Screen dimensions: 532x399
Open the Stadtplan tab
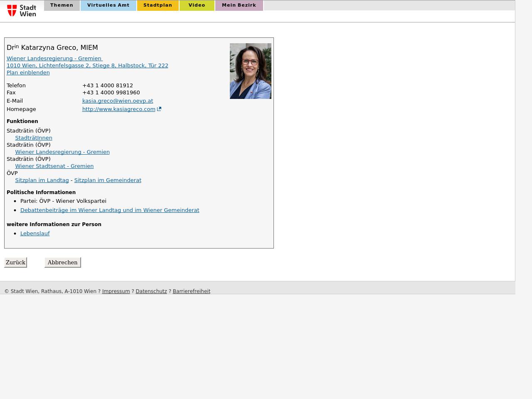coord(158,5)
